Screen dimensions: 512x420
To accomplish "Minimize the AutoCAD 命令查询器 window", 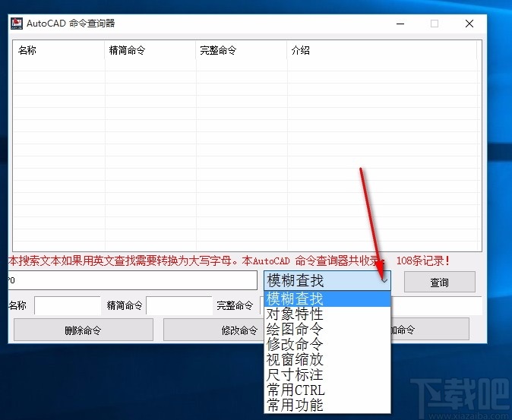I will (x=400, y=24).
